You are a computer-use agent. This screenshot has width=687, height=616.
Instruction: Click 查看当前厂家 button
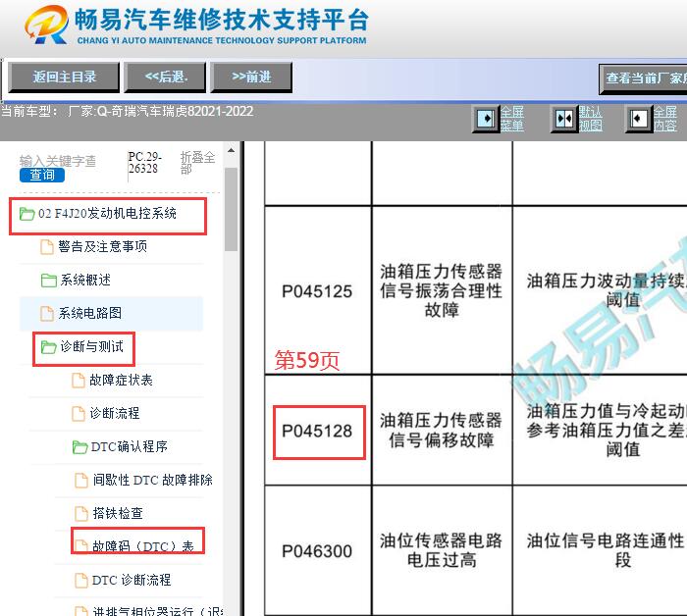tap(643, 78)
